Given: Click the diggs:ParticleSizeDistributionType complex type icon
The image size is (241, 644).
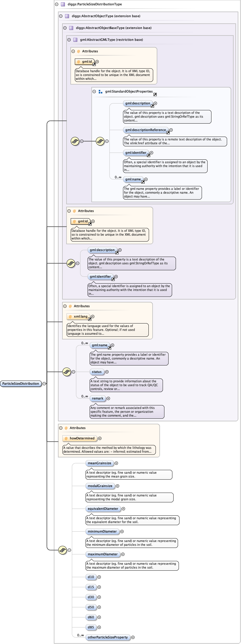Looking at the screenshot, I should [x=63, y=4].
